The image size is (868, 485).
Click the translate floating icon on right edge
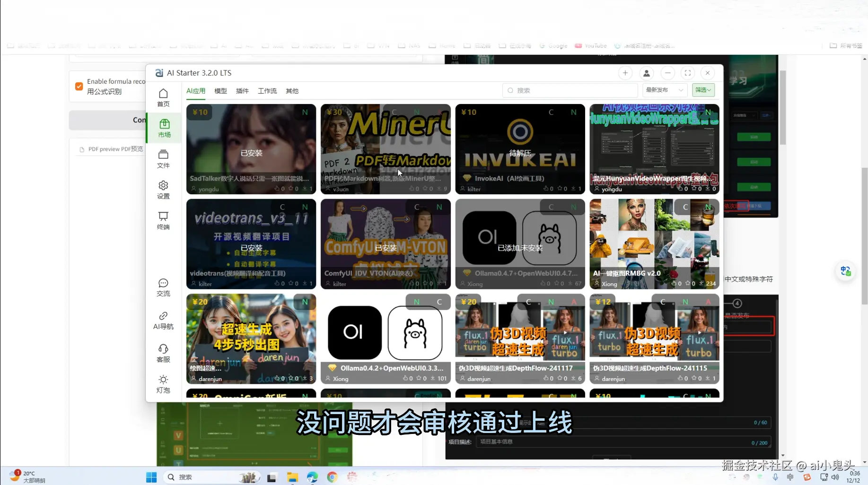846,271
